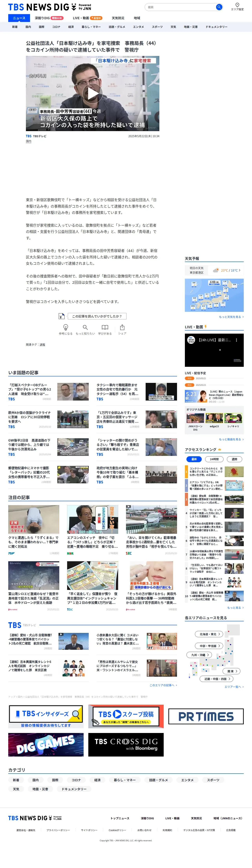This screenshot has width=252, height=868.
Task: Select the 地域 tab
Action: 137,18
